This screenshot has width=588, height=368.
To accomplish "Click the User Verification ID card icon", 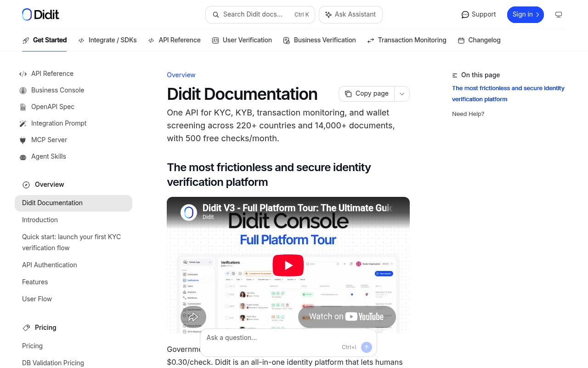I will coord(215,40).
